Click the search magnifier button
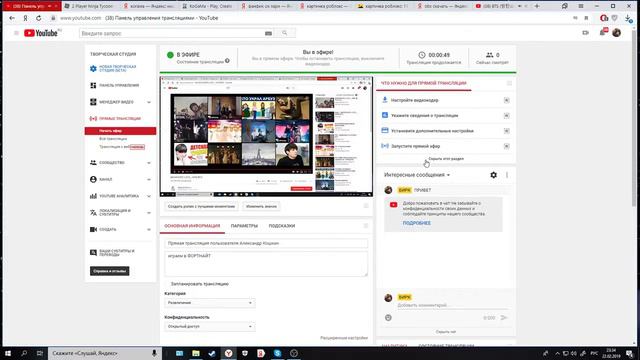 click(x=284, y=33)
